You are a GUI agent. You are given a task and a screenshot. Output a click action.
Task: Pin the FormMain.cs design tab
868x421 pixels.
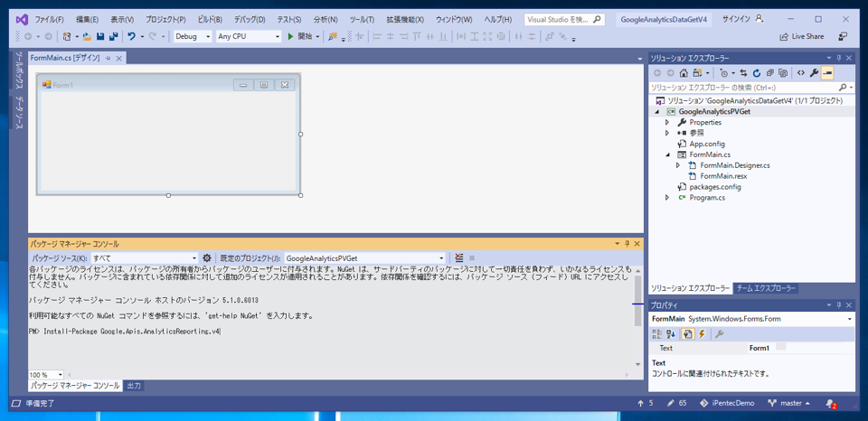tap(108, 58)
